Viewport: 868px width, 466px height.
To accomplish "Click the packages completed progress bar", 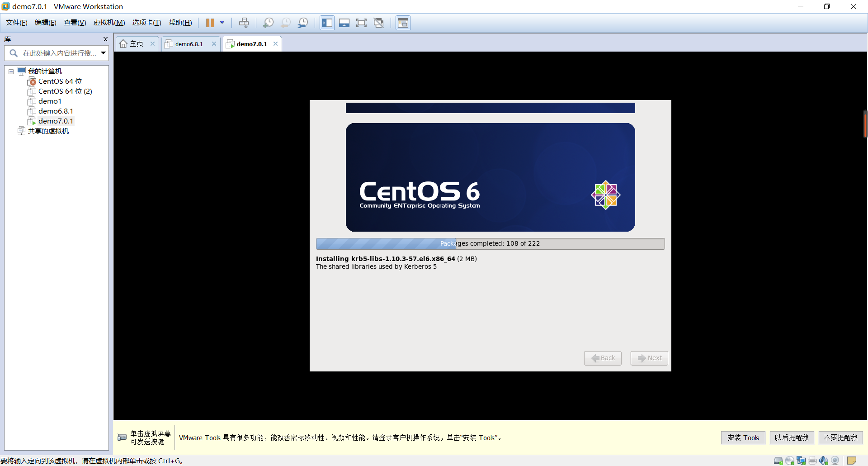I will tap(490, 243).
